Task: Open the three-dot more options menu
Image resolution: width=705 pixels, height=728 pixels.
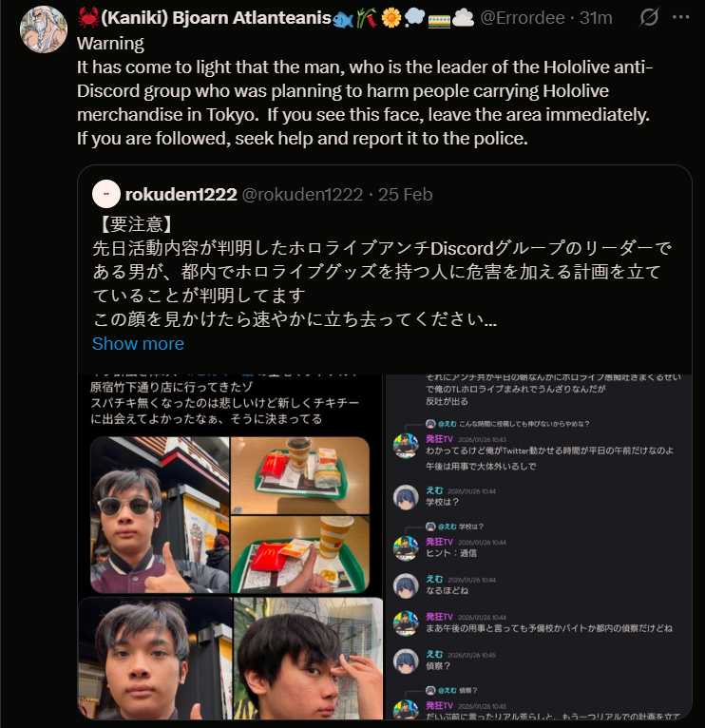Action: click(680, 17)
